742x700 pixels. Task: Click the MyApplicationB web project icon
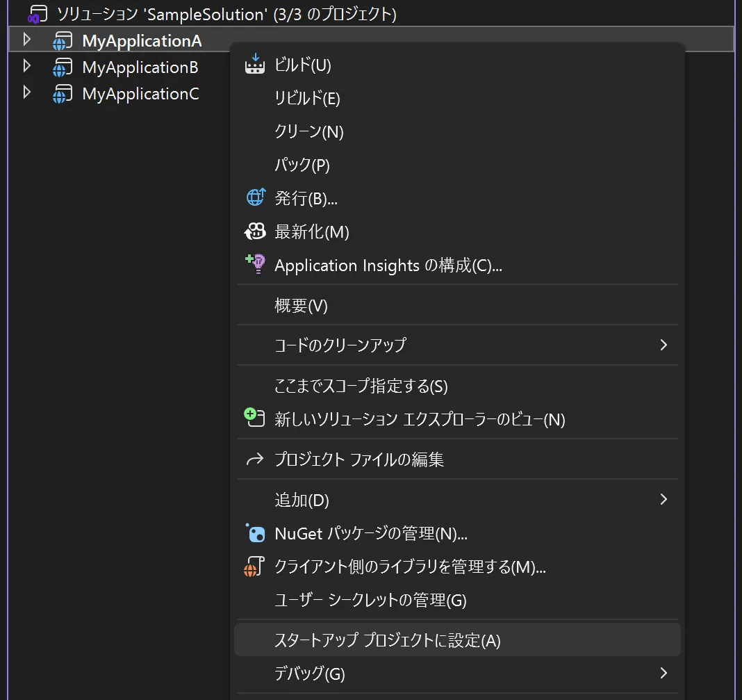[63, 67]
